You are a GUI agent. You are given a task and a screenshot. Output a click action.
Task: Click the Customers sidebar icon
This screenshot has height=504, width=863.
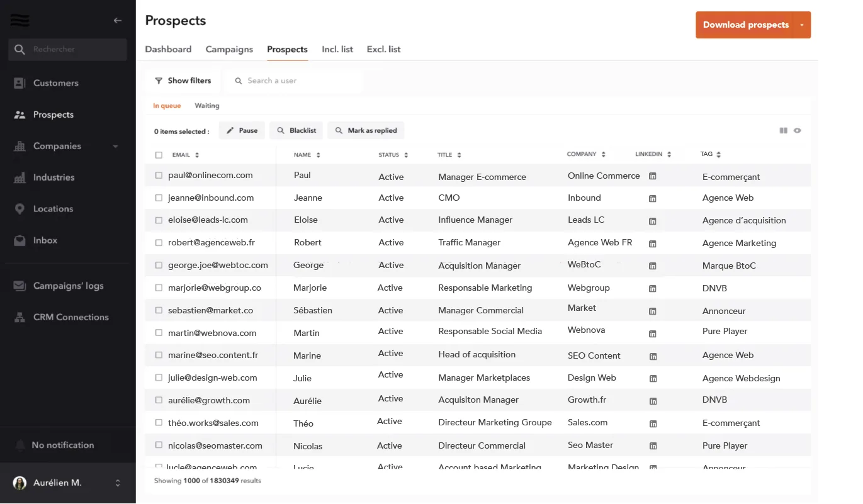[x=20, y=83]
